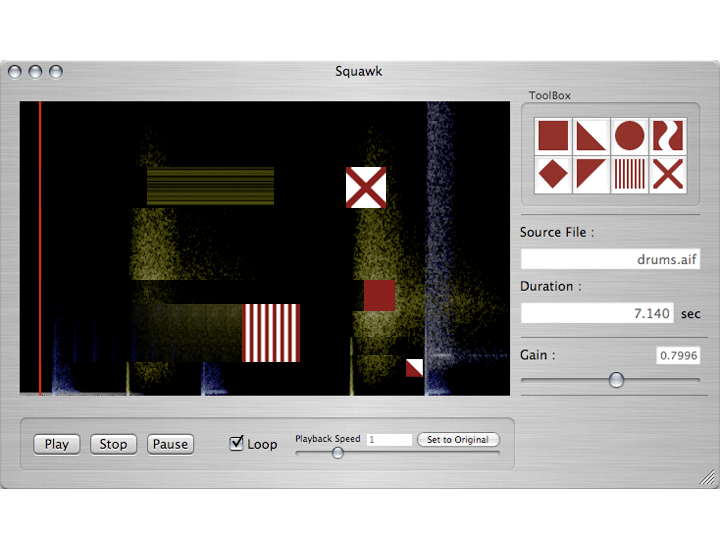Image resolution: width=720 pixels, height=550 pixels.
Task: Click the Gain value field 0.7996
Action: [x=678, y=355]
